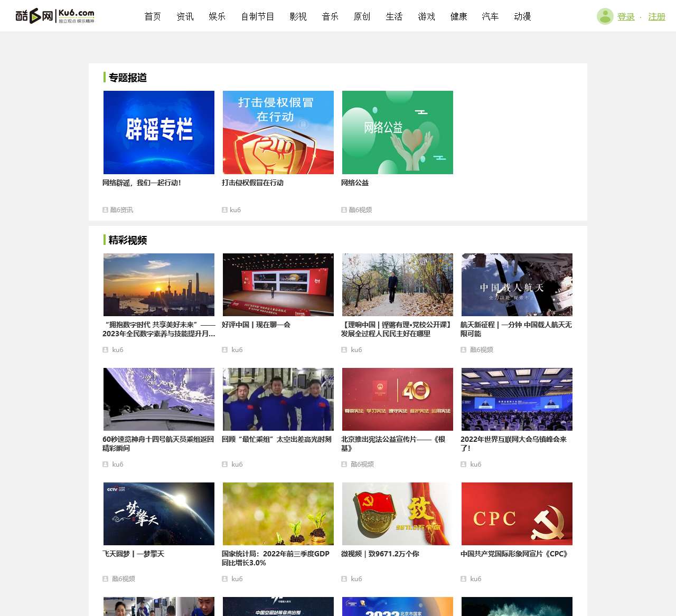
Task: Click title 回顾最忙乘组太空出差高光时刻
Action: coord(277,439)
